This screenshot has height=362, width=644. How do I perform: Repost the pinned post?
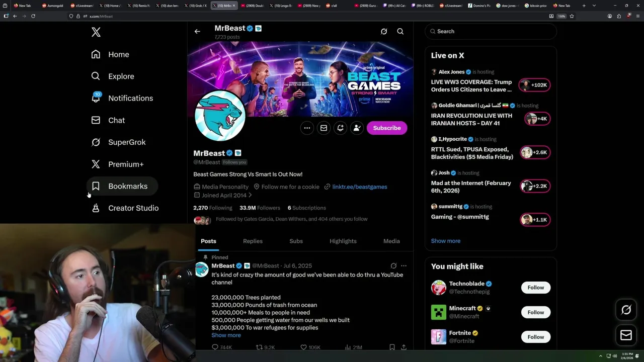tap(265, 347)
